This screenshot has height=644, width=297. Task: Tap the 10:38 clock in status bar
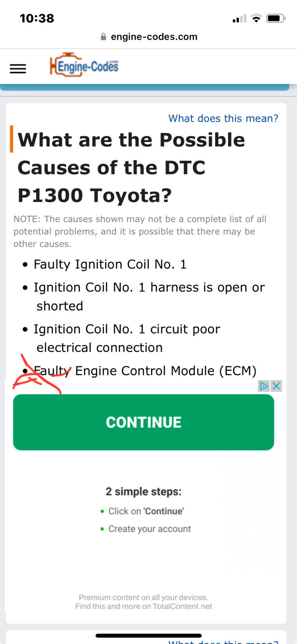37,18
